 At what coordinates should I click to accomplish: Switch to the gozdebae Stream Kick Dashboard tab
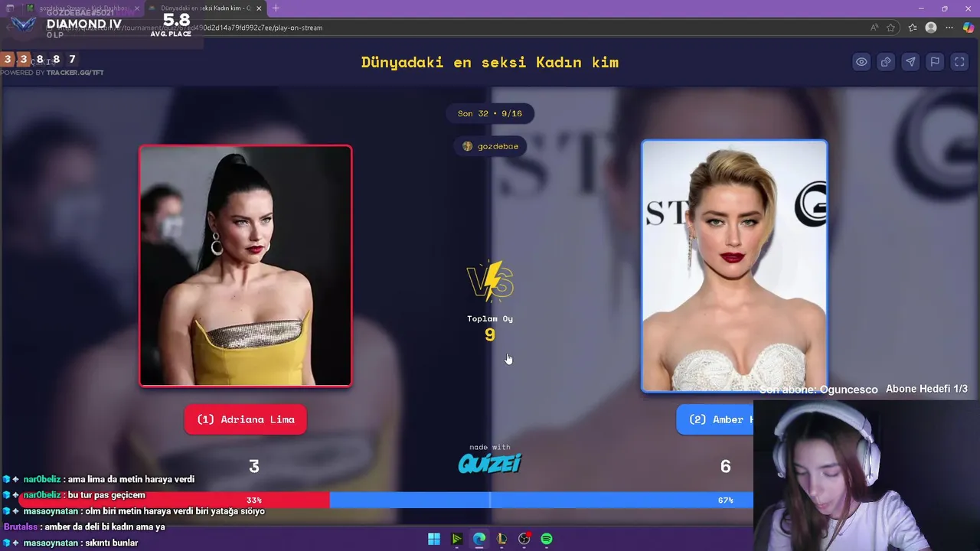83,8
